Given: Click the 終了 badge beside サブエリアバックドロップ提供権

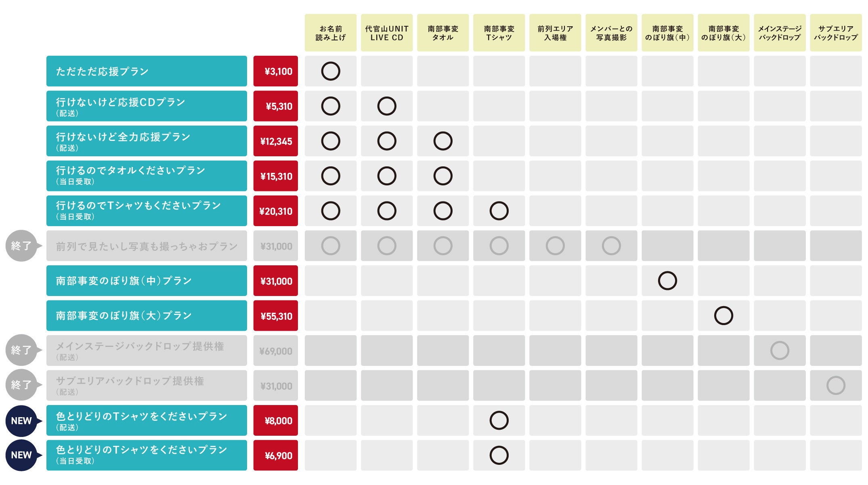Looking at the screenshot, I should [x=21, y=385].
